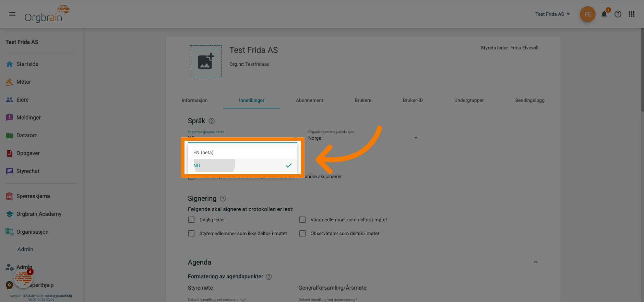Viewport: 644px width, 302px height.
Task: Open the notifications bell
Action: click(x=604, y=14)
